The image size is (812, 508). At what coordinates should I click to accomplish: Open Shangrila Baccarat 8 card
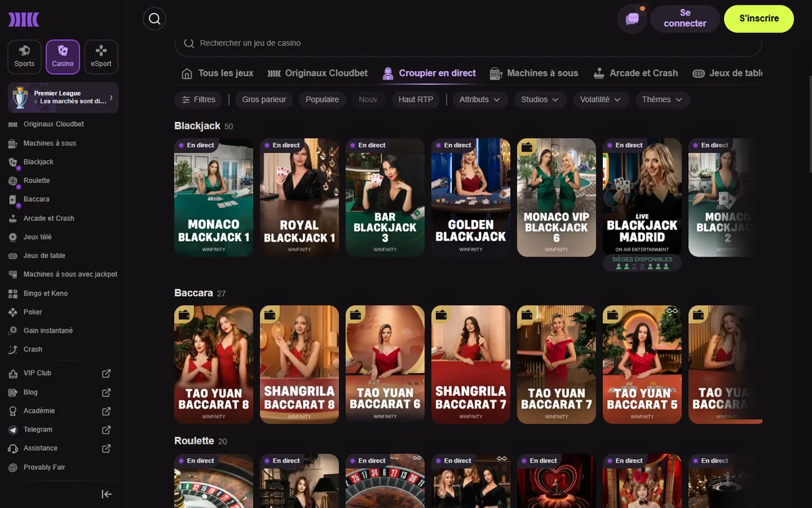pos(299,364)
